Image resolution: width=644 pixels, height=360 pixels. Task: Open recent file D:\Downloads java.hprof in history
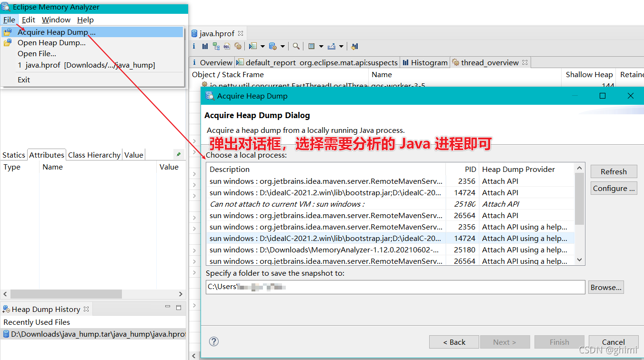coord(94,334)
